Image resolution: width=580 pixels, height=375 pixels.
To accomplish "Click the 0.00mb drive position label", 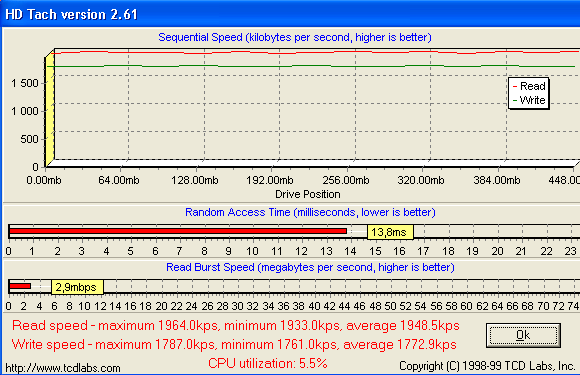I will pos(44,180).
